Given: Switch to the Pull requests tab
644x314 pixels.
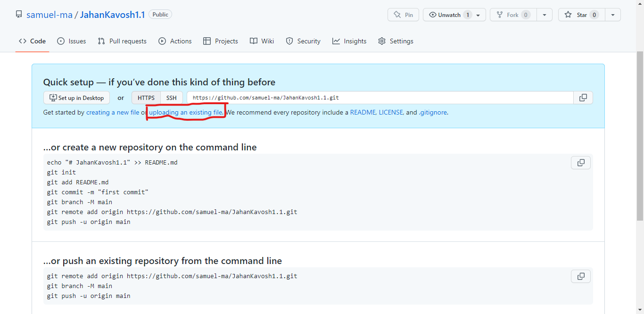Looking at the screenshot, I should point(122,41).
